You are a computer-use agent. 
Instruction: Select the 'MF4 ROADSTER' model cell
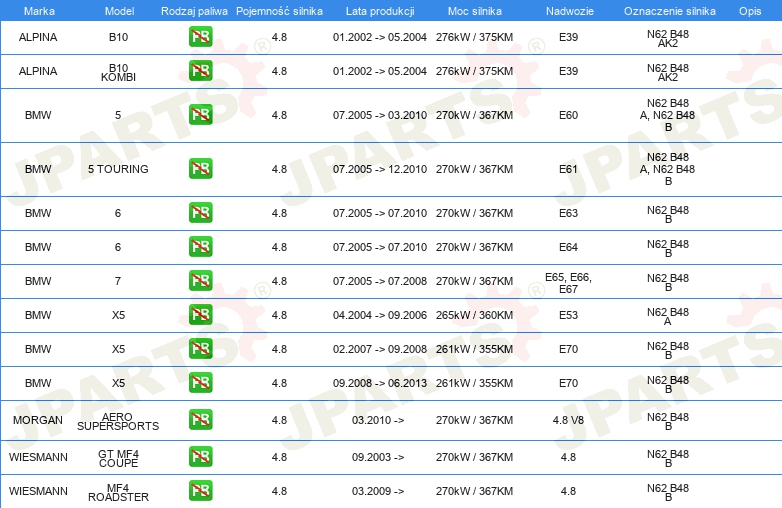coord(118,492)
